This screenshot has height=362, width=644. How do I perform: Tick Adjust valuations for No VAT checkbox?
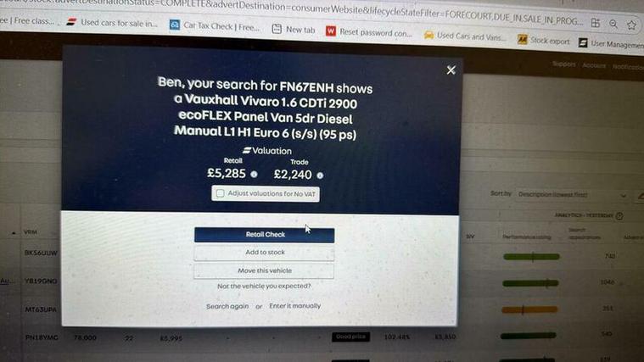coord(221,193)
